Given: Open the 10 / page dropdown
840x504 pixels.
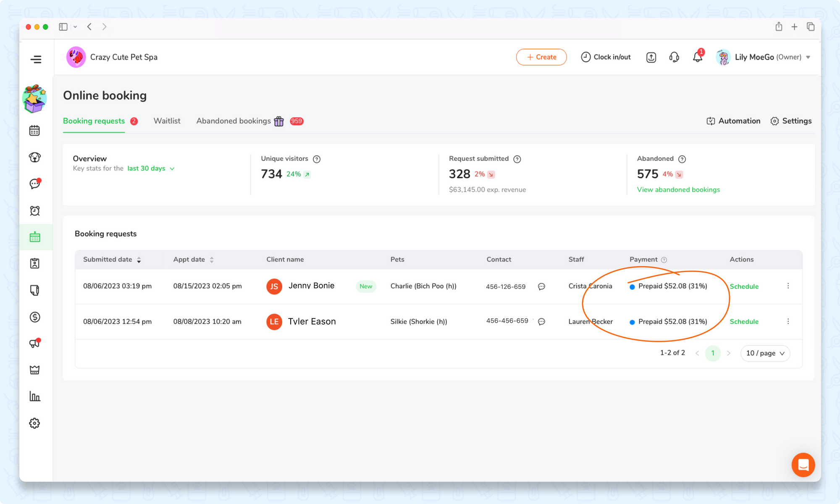Looking at the screenshot, I should pos(765,353).
